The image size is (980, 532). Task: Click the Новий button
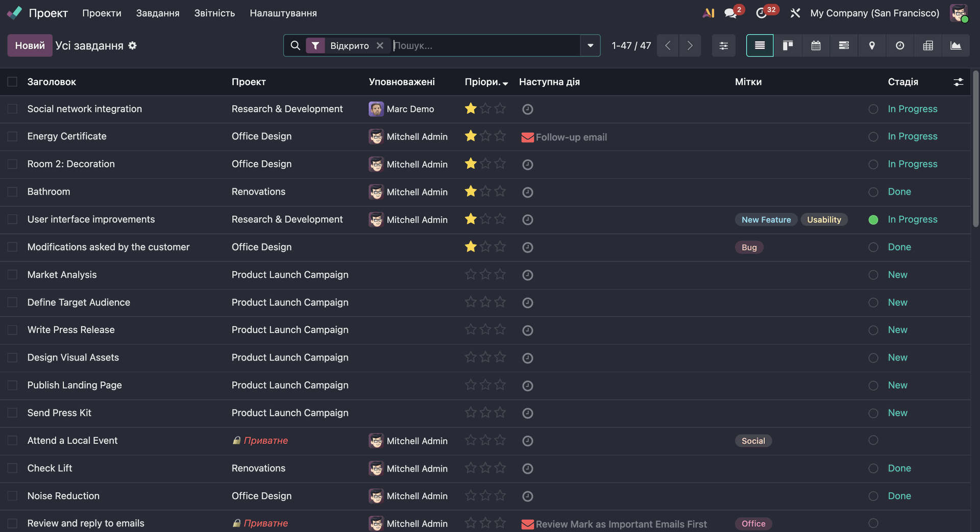click(30, 45)
